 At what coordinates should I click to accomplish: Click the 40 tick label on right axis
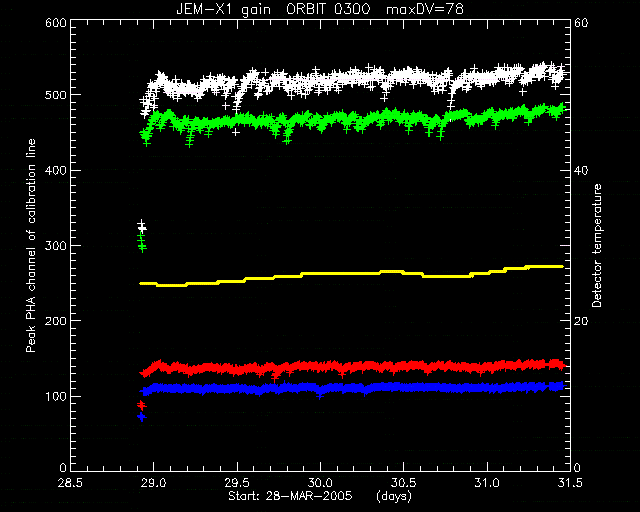point(581,170)
